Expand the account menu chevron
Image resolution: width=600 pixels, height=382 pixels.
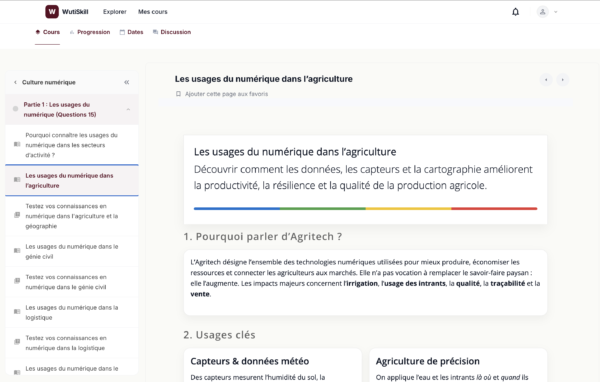[x=556, y=12]
